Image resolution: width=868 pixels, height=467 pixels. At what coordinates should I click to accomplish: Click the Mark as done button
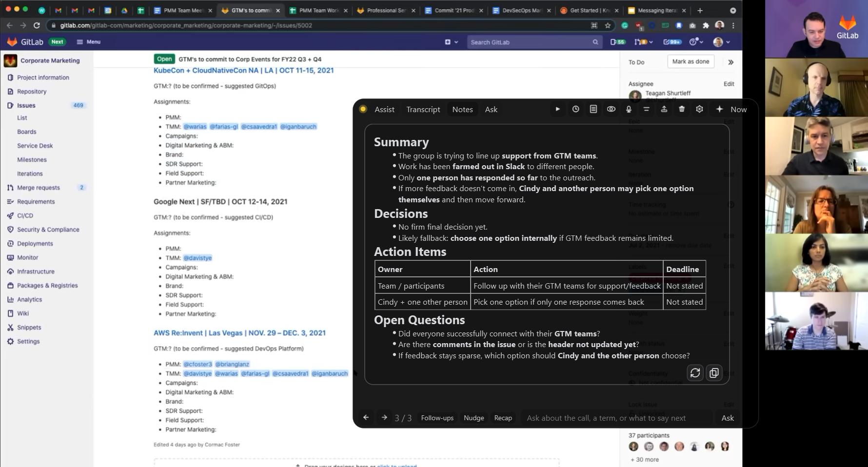tap(690, 61)
